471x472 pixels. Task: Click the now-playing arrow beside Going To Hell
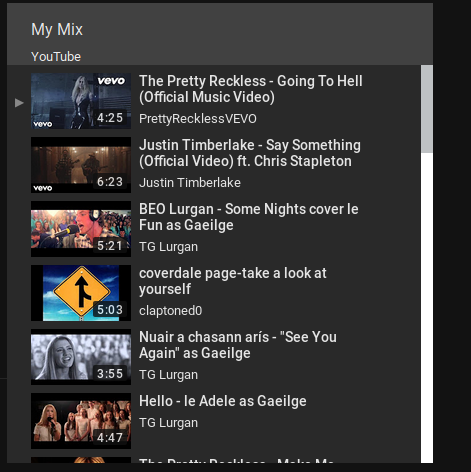(x=19, y=103)
